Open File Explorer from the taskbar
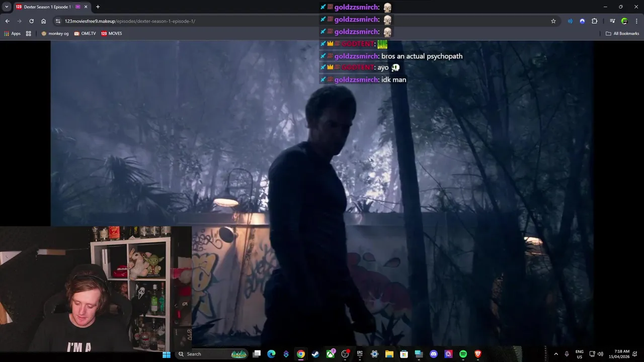The width and height of the screenshot is (644, 362). click(389, 354)
